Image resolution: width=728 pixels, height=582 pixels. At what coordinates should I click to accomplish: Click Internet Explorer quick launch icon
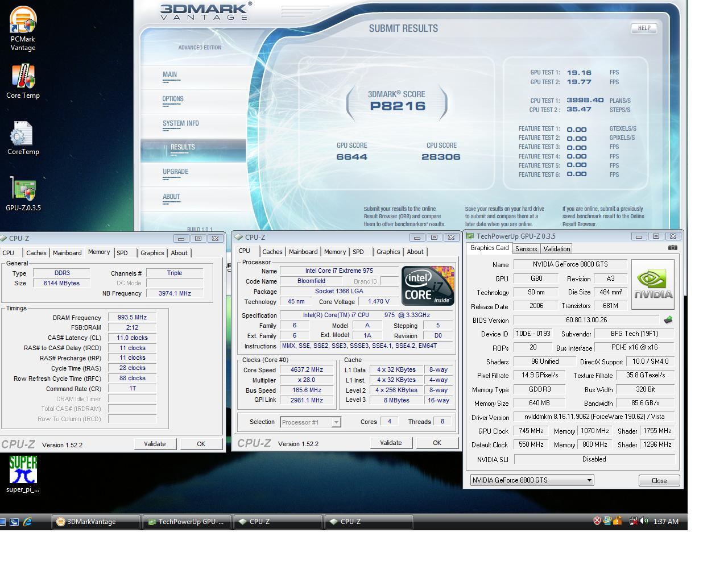[x=27, y=521]
